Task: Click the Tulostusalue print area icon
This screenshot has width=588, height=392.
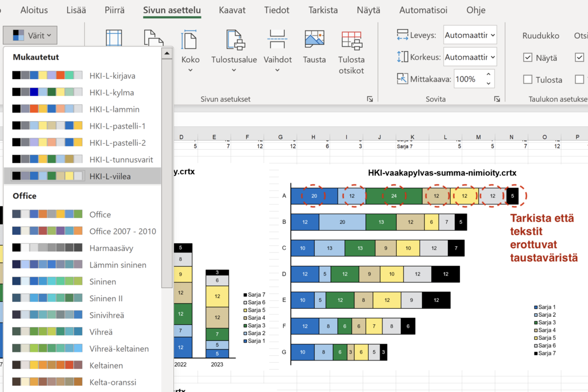Action: (x=234, y=41)
